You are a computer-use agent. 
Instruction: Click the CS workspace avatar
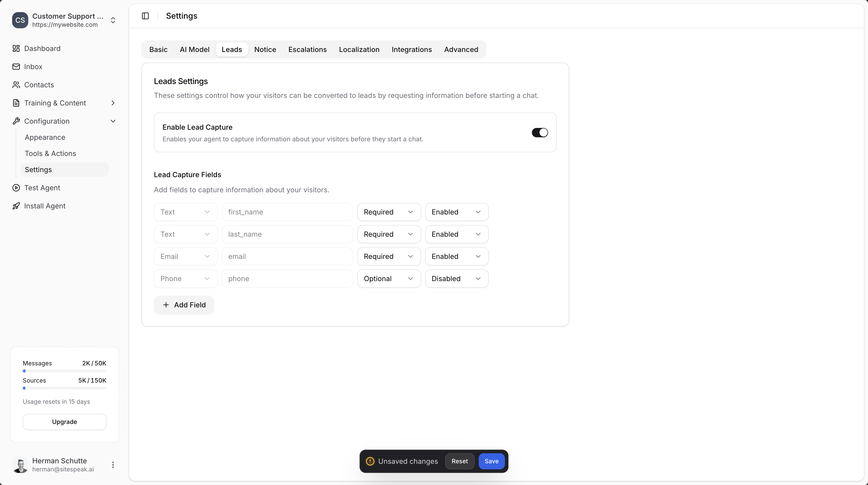click(20, 20)
